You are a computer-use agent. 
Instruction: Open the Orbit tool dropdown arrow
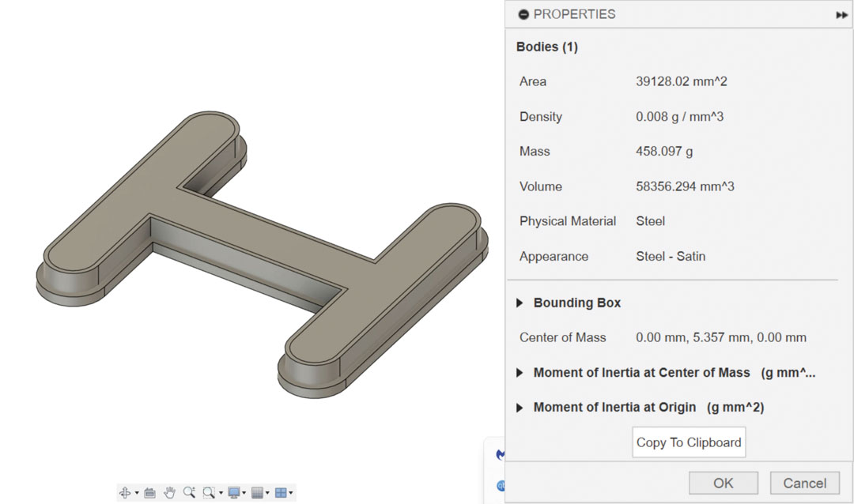tap(136, 494)
